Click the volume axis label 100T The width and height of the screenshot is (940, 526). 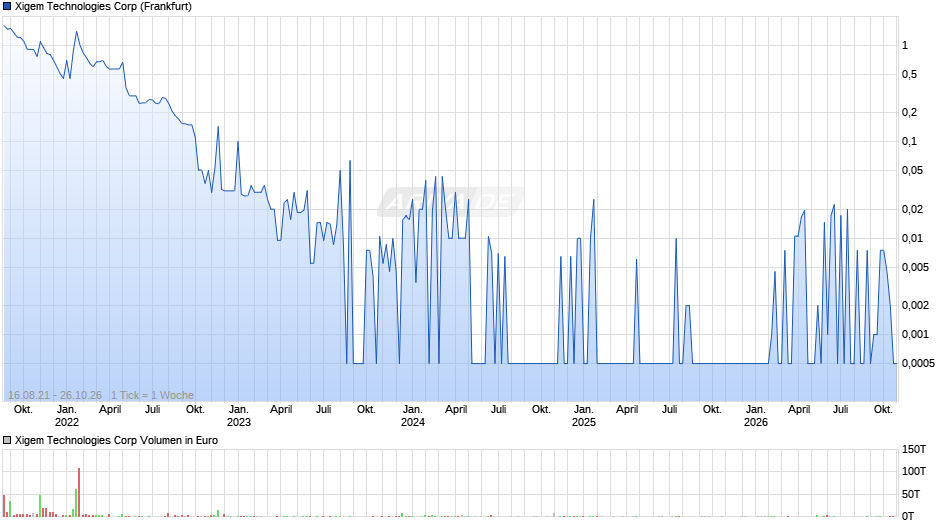click(914, 471)
